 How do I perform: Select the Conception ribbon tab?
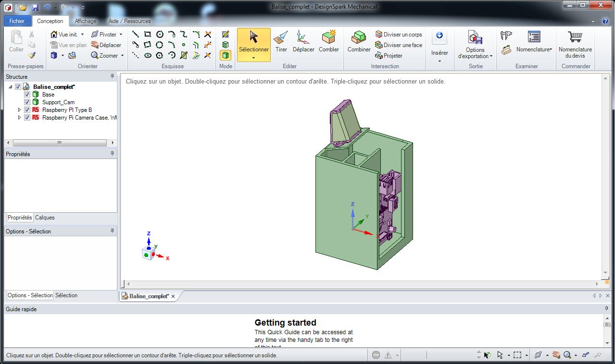(x=50, y=21)
